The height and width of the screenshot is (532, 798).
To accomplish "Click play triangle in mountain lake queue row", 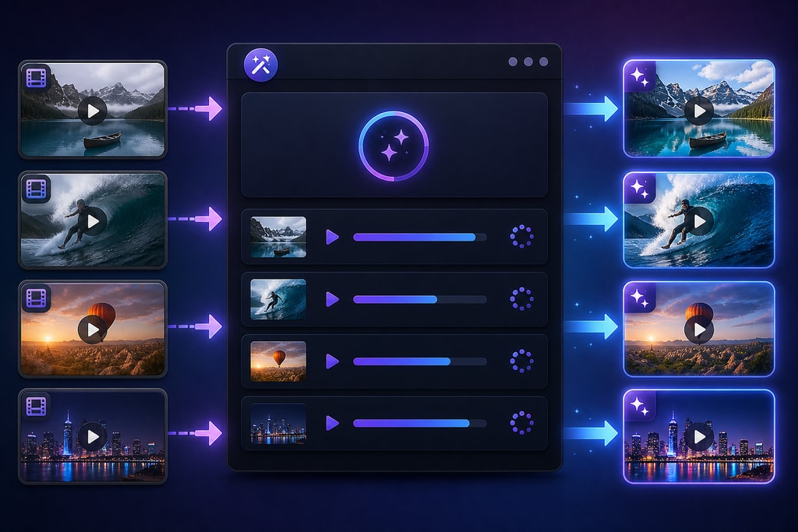I will coord(332,237).
